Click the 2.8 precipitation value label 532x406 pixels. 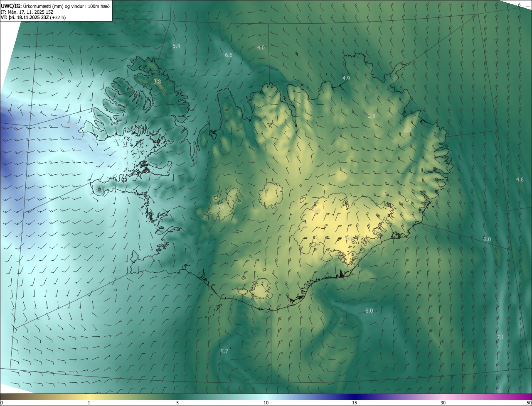[x=372, y=116]
